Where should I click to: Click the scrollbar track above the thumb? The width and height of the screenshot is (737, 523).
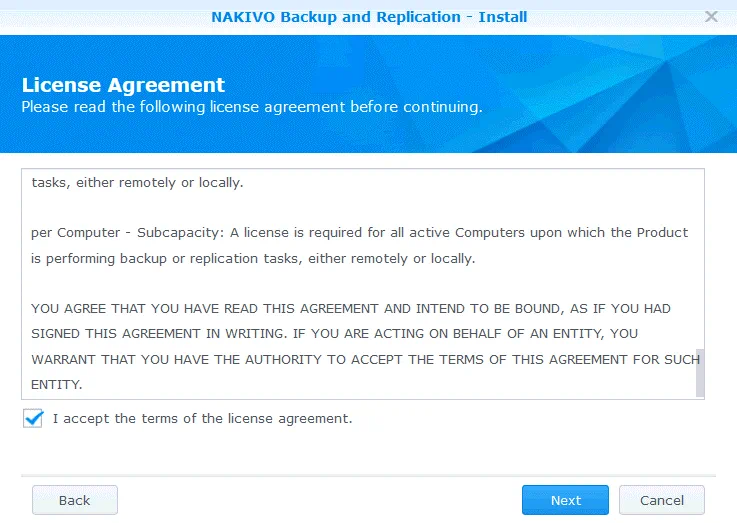click(x=699, y=260)
